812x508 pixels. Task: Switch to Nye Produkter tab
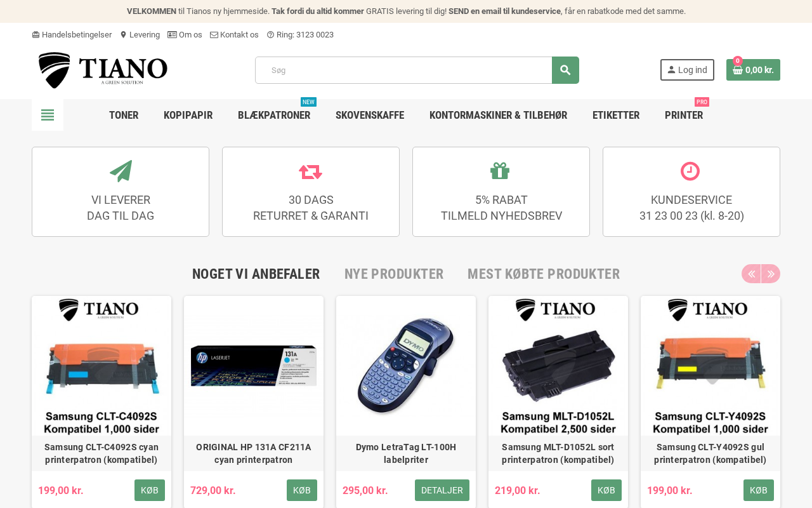point(394,274)
